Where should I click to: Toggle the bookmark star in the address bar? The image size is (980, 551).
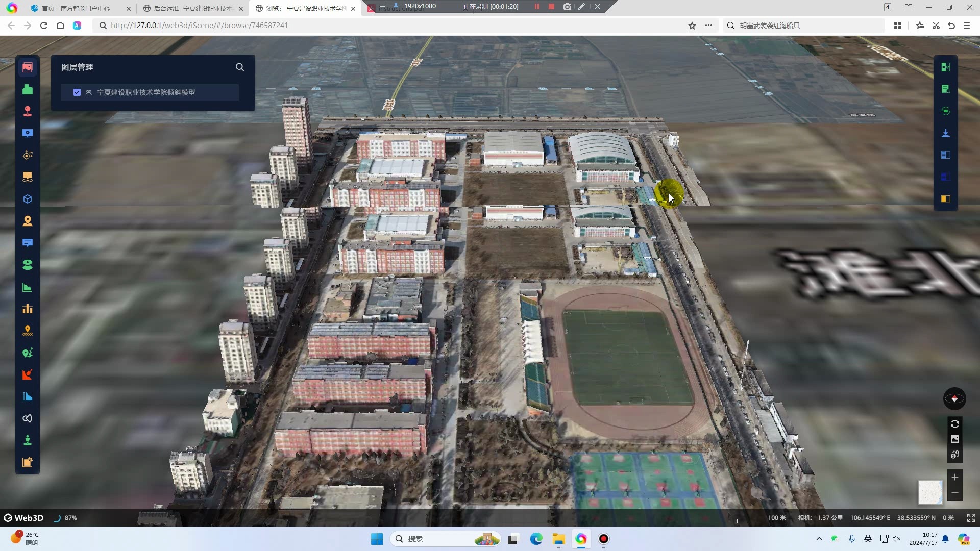click(692, 26)
